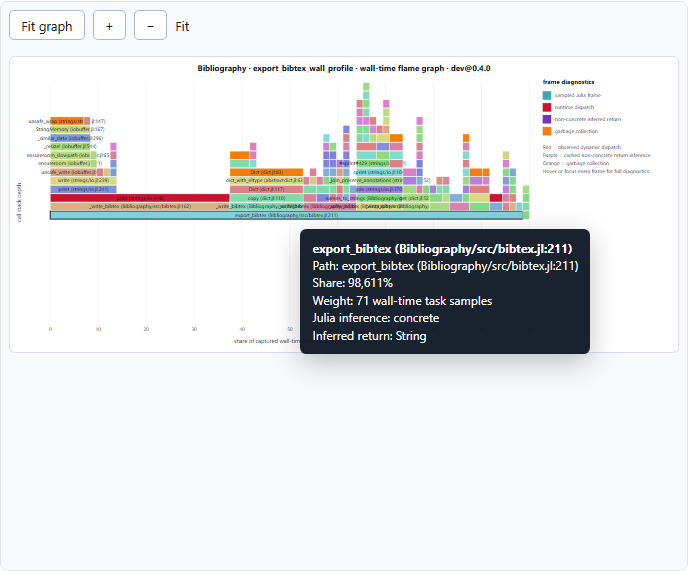
Task: Click the 'frame diagnostics' legend title
Action: point(568,82)
